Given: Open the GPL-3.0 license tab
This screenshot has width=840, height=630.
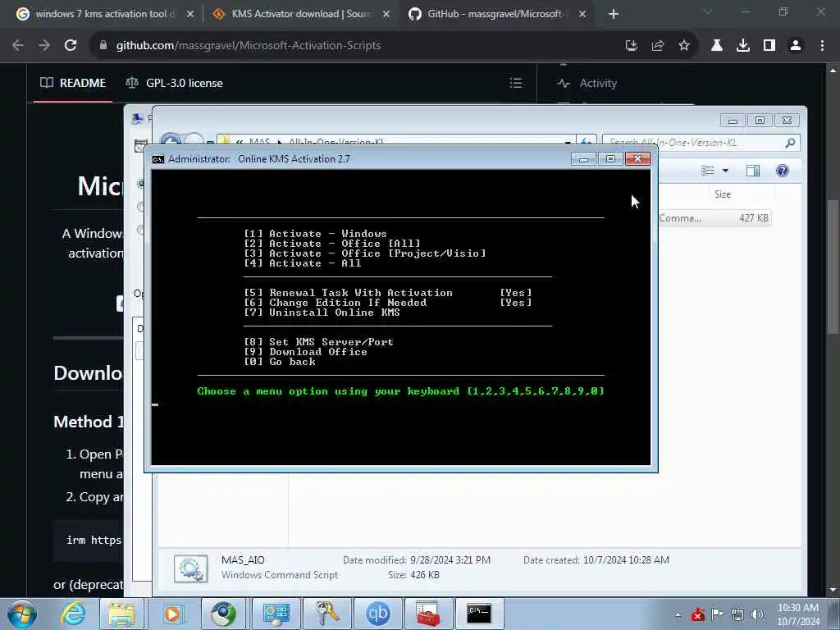Looking at the screenshot, I should pyautogui.click(x=174, y=83).
